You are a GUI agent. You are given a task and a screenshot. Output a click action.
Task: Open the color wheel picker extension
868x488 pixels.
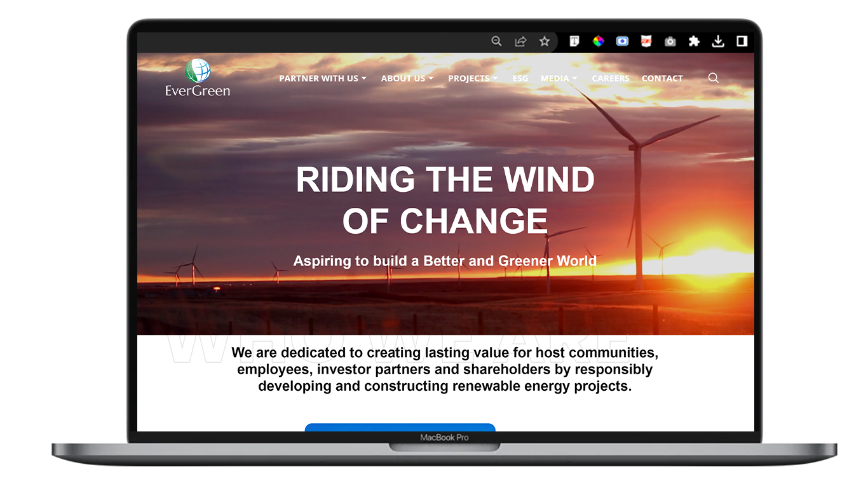598,41
